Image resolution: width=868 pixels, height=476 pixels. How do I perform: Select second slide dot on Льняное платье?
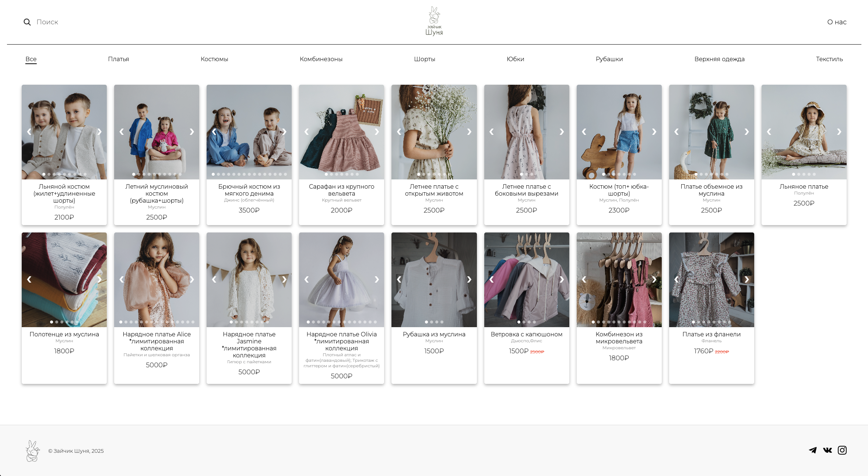[x=799, y=174]
